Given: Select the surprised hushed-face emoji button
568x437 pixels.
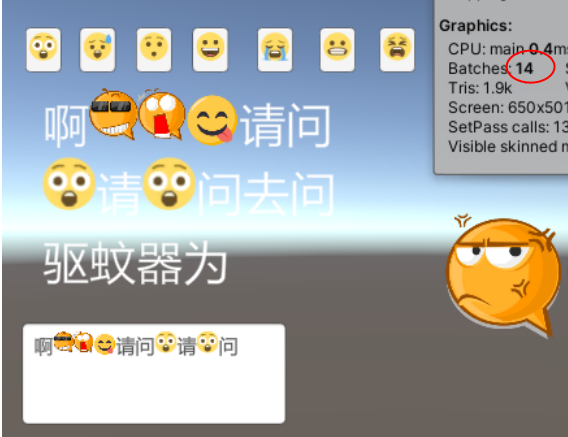Looking at the screenshot, I should click(154, 50).
